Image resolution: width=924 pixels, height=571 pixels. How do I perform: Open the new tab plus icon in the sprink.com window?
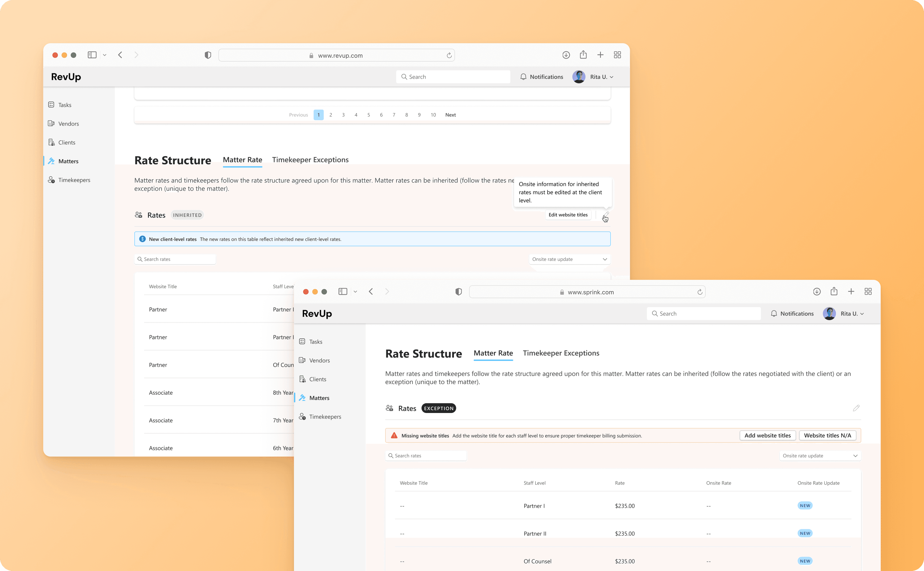(x=851, y=291)
